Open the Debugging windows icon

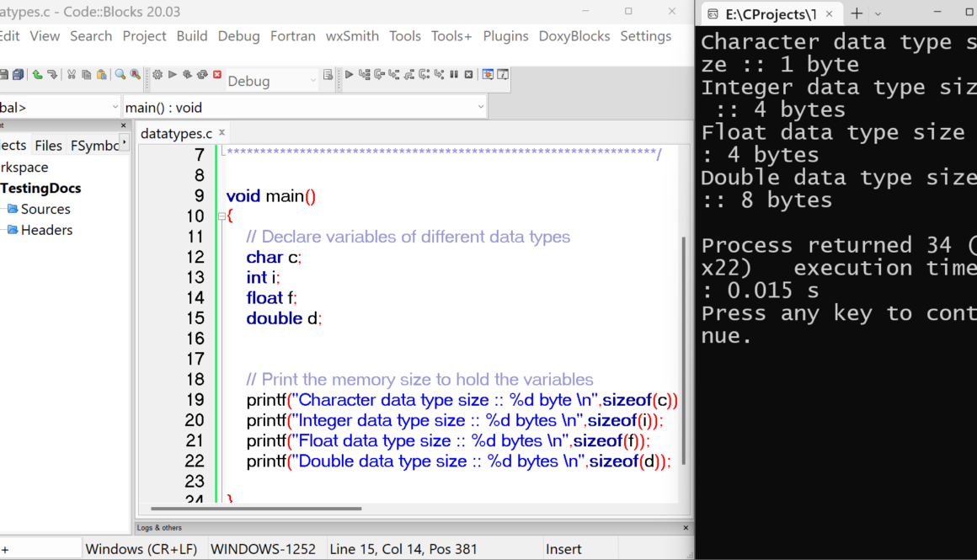pyautogui.click(x=487, y=75)
